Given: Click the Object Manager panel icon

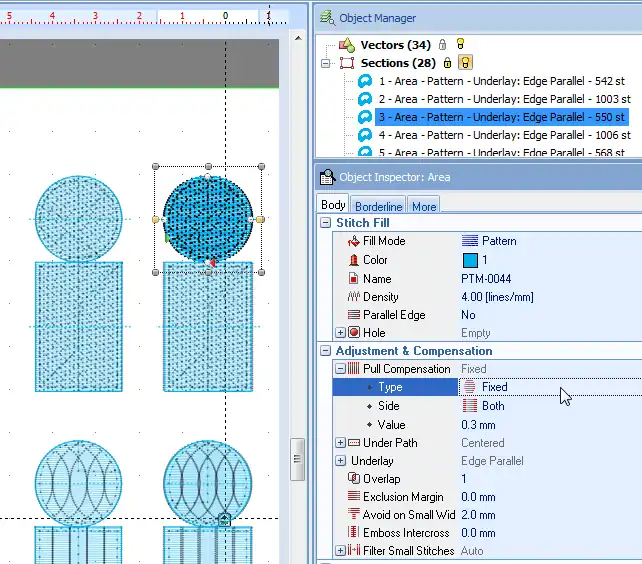Looking at the screenshot, I should pos(326,18).
